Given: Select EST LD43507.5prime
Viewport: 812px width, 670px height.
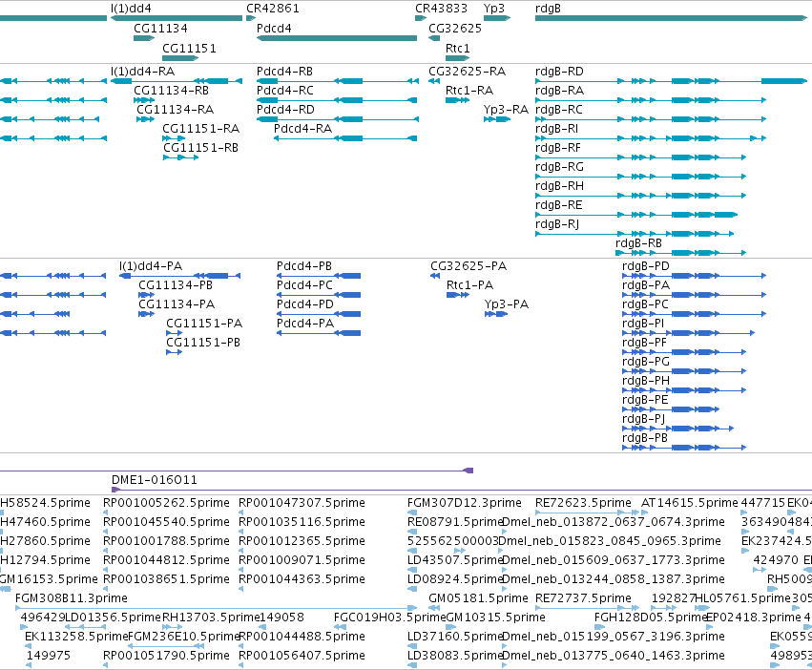Looking at the screenshot, I should pos(455,559).
